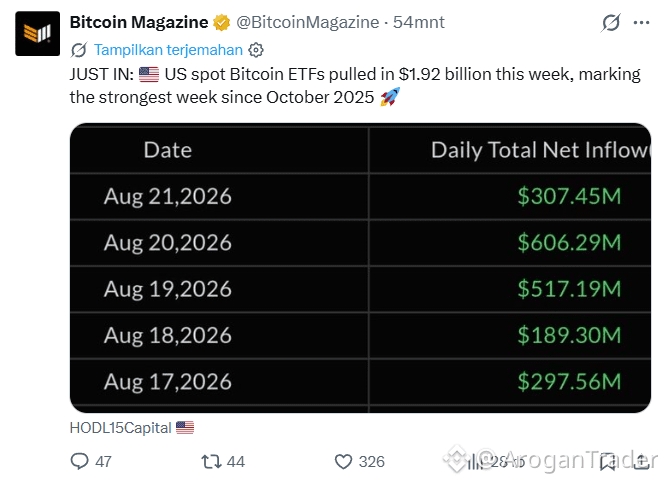
Task: Open the Grok icon at top right
Action: coord(610,23)
